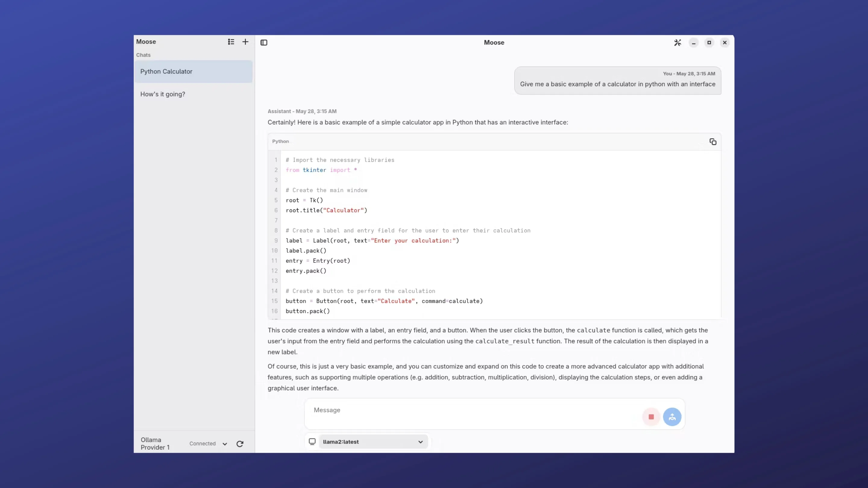The height and width of the screenshot is (488, 868).
Task: Click the Python language label of code block
Action: click(x=280, y=142)
